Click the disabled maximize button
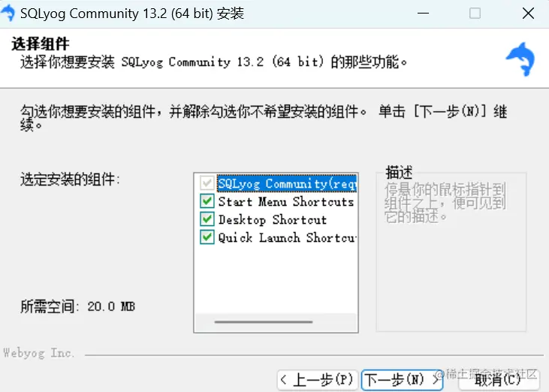Viewport: 549px width, 392px height. (475, 14)
